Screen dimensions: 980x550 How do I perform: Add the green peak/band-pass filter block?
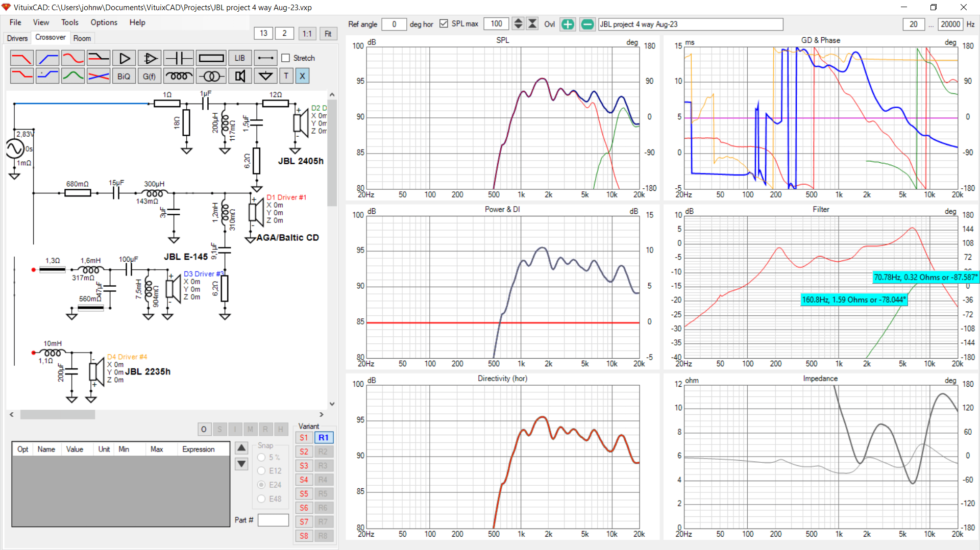point(73,76)
